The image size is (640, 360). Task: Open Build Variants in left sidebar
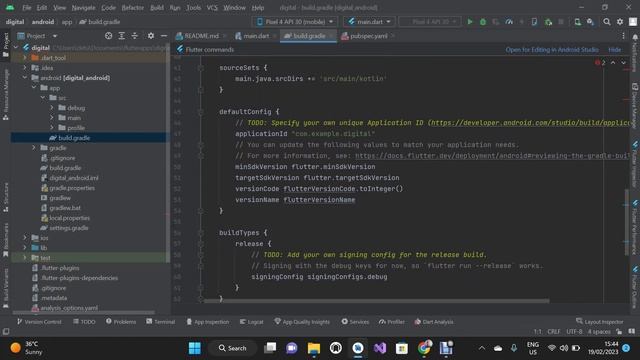(x=6, y=288)
